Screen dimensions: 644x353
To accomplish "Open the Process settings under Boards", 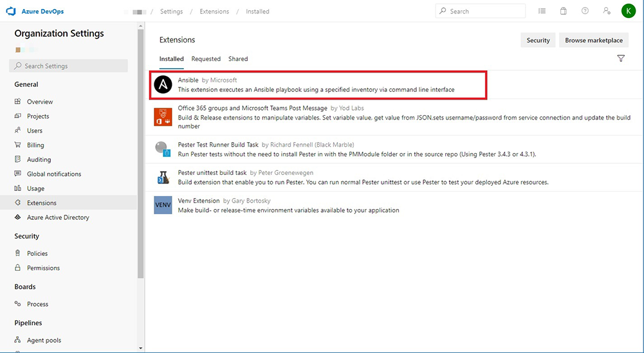I will pos(37,303).
